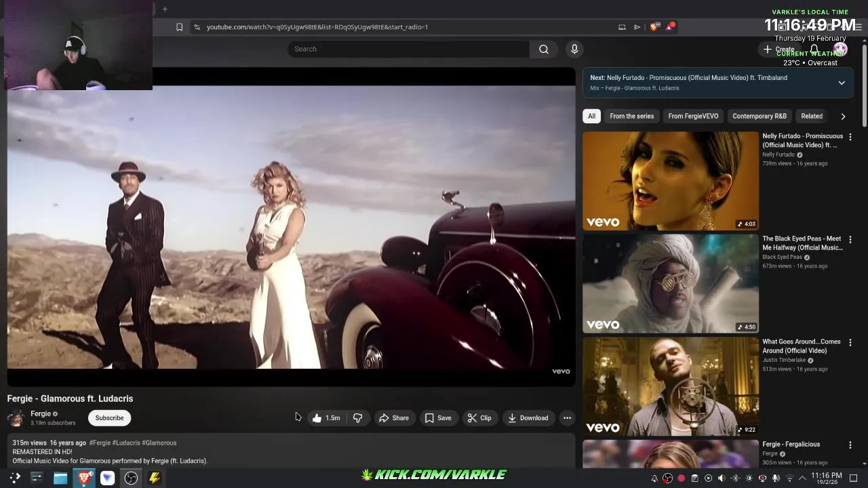Like the video with the thumbs up
The height and width of the screenshot is (488, 868).
(327, 418)
